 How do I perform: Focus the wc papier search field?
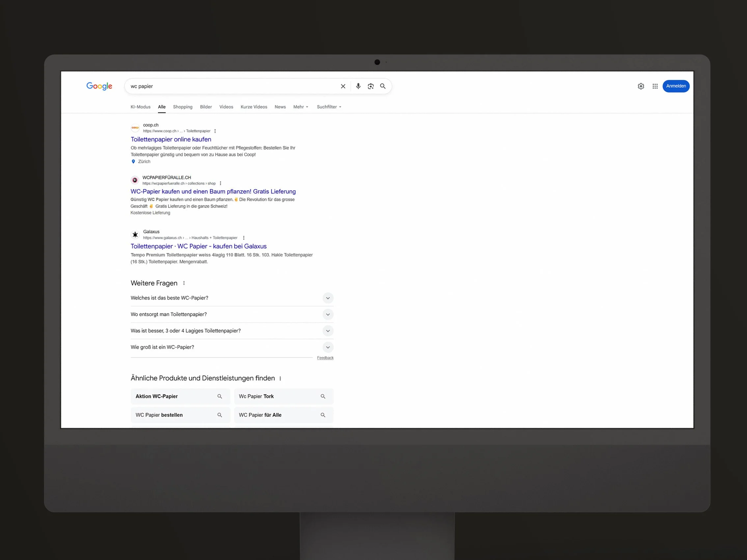pos(233,86)
